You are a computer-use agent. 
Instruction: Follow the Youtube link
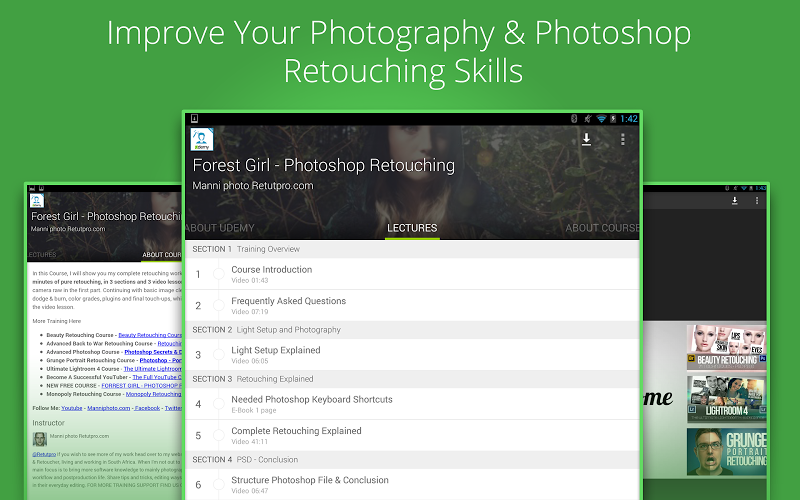click(x=72, y=408)
